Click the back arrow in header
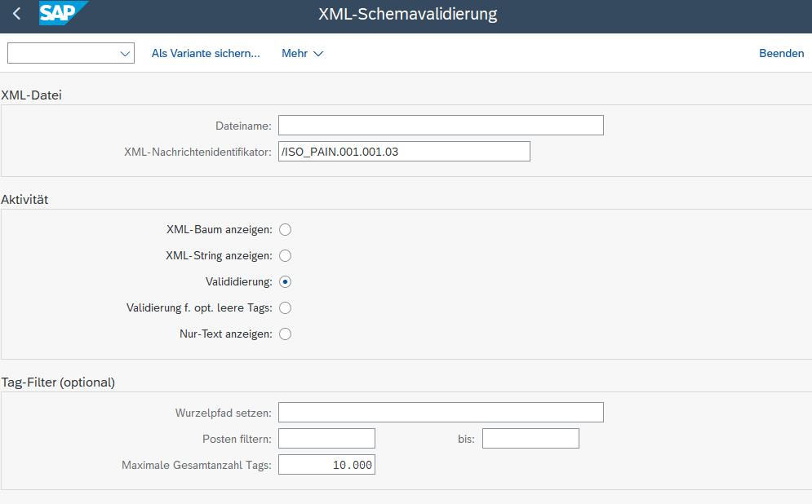 [x=17, y=14]
